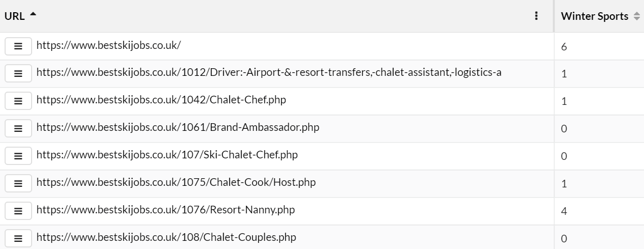Screen dimensions: 644x249
Task: Open row menu for Chalet-Chef.php URL
Action: 18,101
